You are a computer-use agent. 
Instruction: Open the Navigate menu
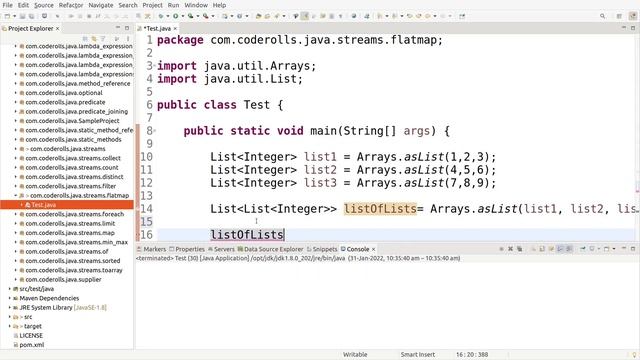pos(101,5)
